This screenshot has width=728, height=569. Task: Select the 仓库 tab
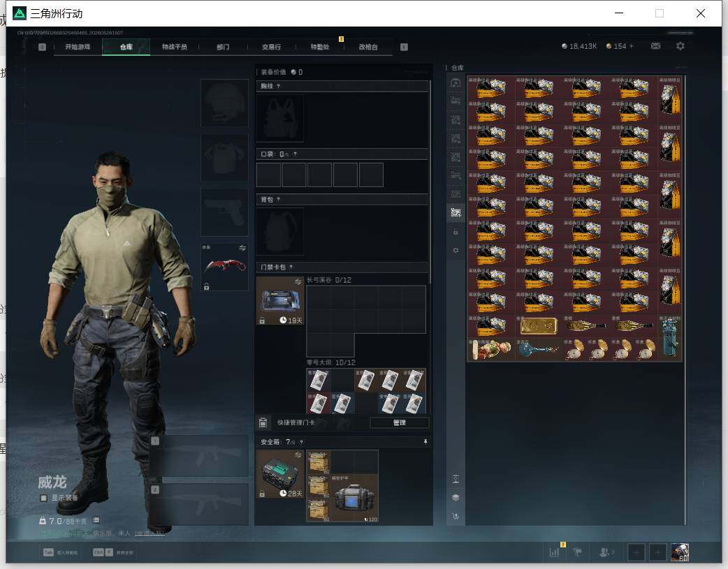[126, 47]
